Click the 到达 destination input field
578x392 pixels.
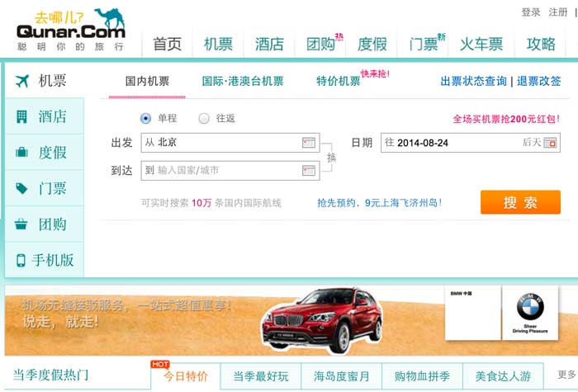click(x=230, y=171)
